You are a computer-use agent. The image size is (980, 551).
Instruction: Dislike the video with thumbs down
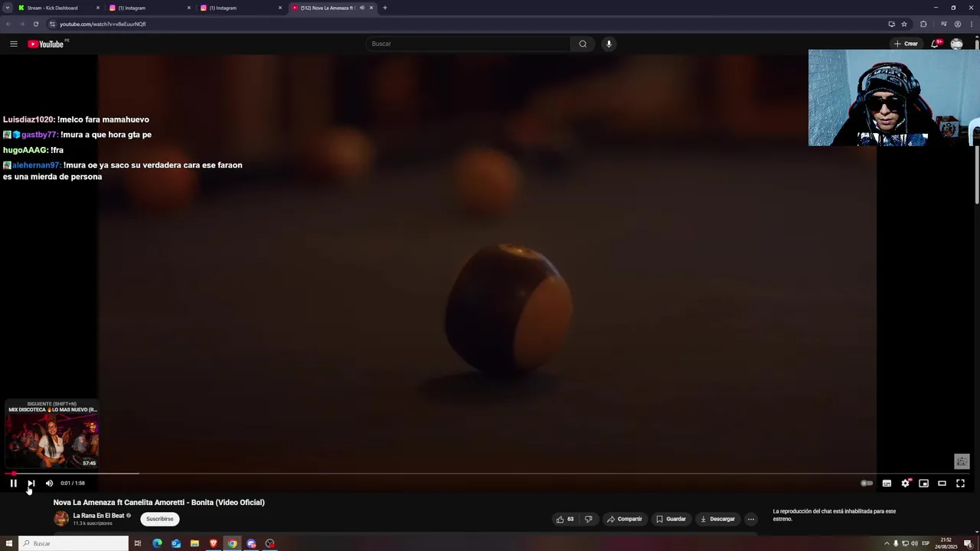tap(588, 519)
